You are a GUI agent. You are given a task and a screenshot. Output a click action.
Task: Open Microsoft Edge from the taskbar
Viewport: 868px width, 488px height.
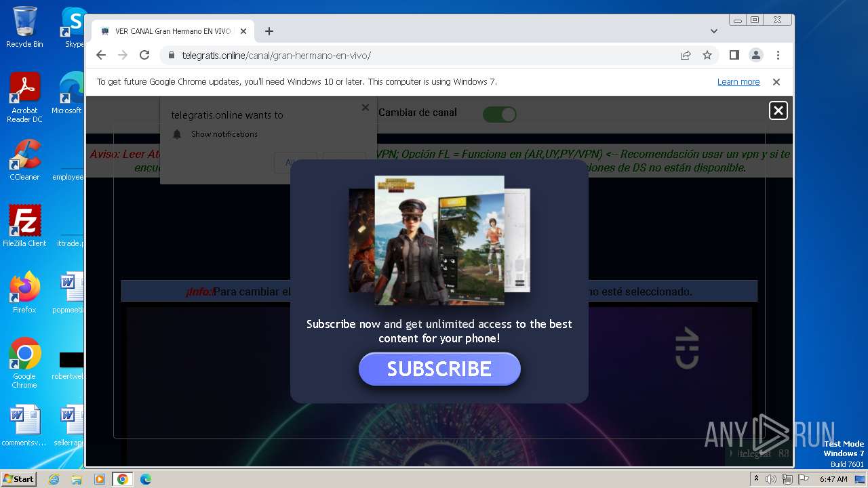coord(145,479)
